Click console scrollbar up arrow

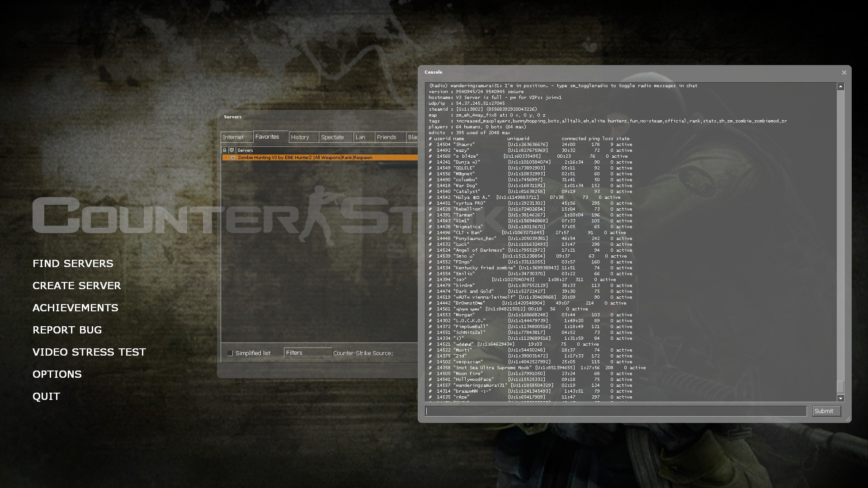[x=840, y=86]
